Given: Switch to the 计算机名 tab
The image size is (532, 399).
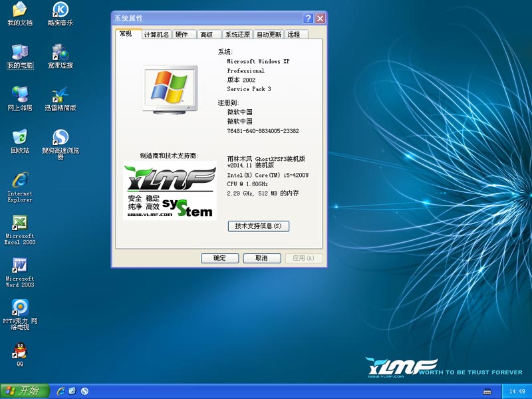Looking at the screenshot, I should click(x=156, y=35).
